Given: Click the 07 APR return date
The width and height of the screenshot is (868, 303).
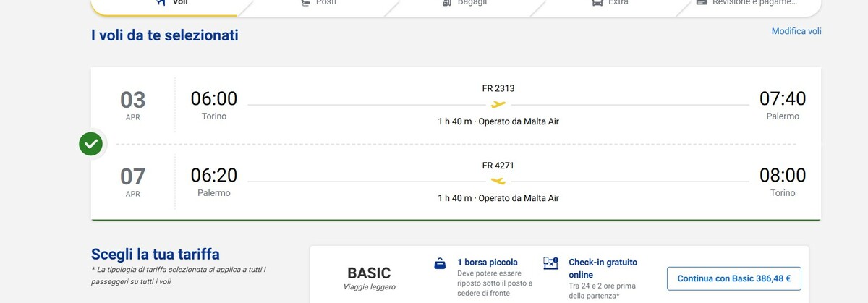Looking at the screenshot, I should coord(132,181).
